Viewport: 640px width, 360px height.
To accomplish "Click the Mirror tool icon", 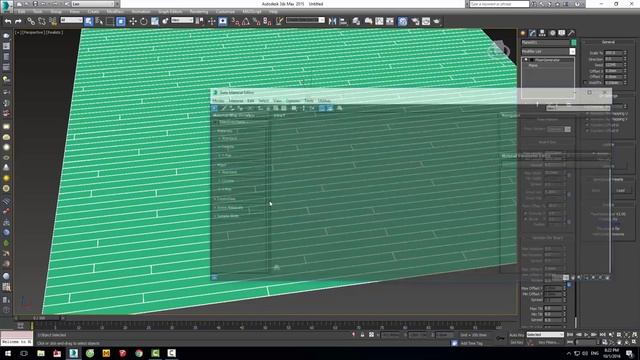I will [333, 21].
